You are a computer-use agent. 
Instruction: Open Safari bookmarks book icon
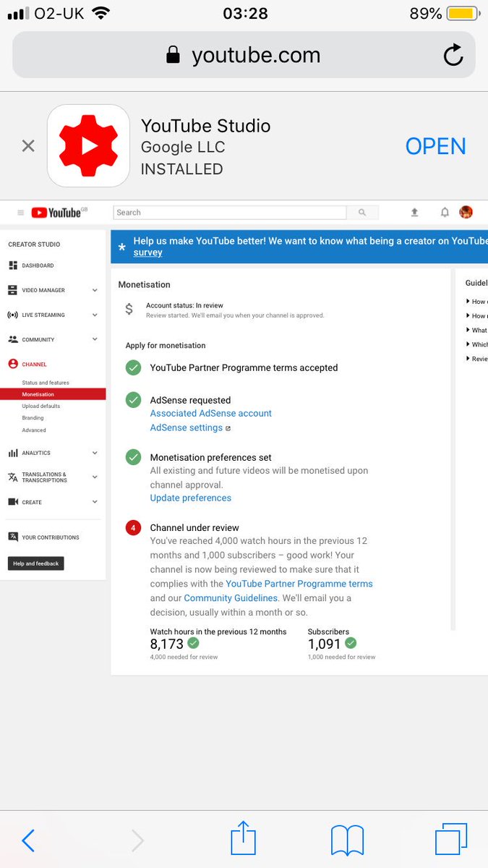pos(347,841)
